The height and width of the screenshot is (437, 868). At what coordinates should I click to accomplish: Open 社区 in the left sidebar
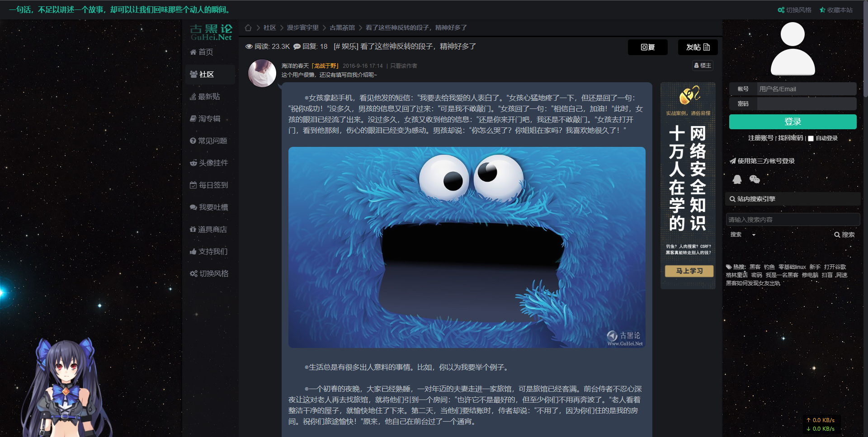pos(210,75)
